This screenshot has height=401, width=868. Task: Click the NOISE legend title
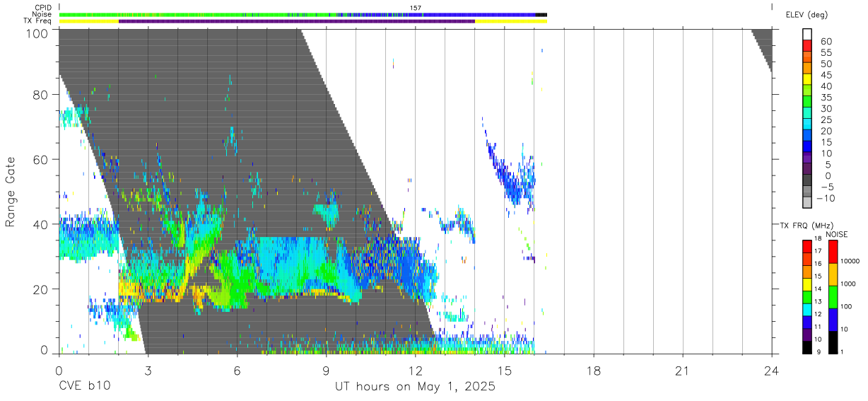838,234
